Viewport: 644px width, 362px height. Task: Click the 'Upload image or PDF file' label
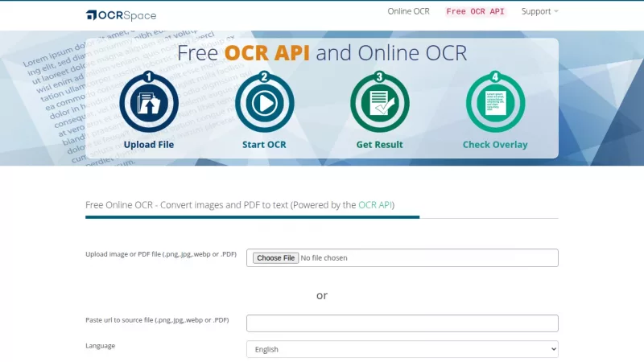point(161,254)
